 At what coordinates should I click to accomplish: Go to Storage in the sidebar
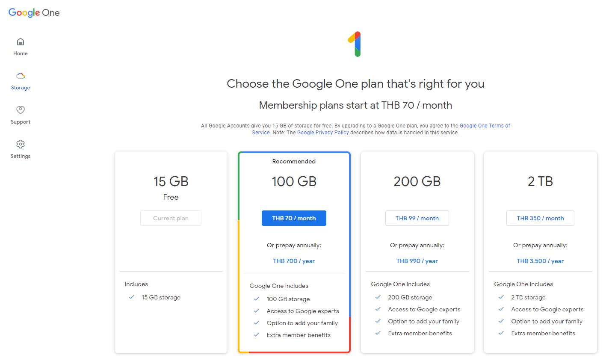pos(21,88)
